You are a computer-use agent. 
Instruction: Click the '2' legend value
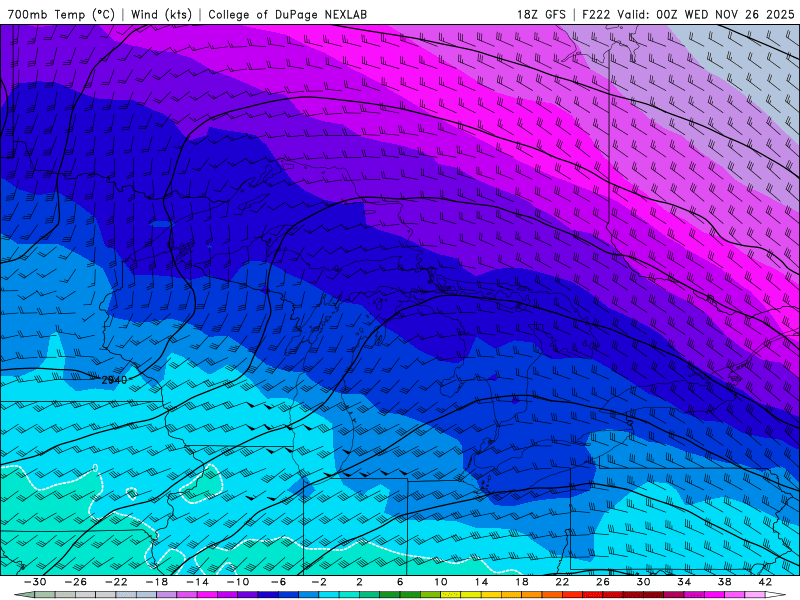click(x=359, y=582)
